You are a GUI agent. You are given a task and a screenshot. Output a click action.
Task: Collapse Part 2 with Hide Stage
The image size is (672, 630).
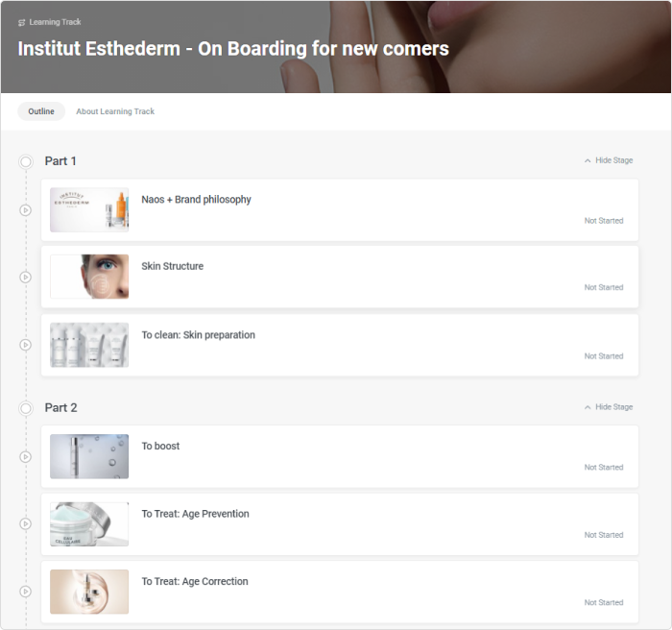click(609, 407)
